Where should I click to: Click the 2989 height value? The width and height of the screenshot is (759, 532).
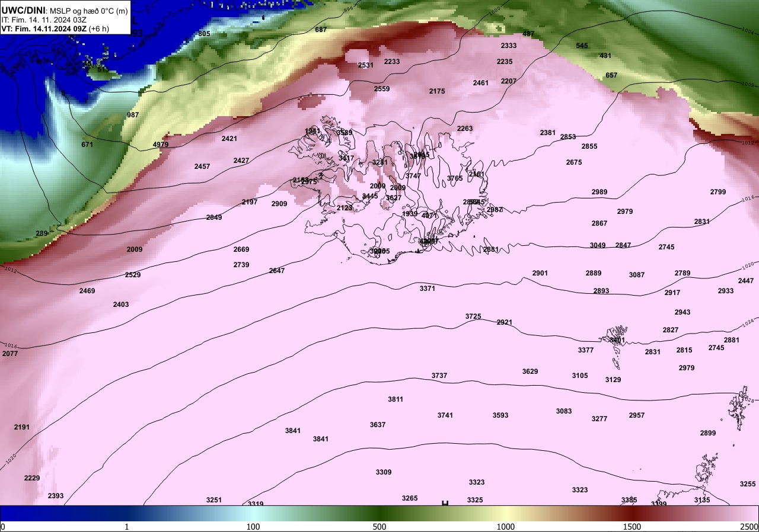point(599,192)
